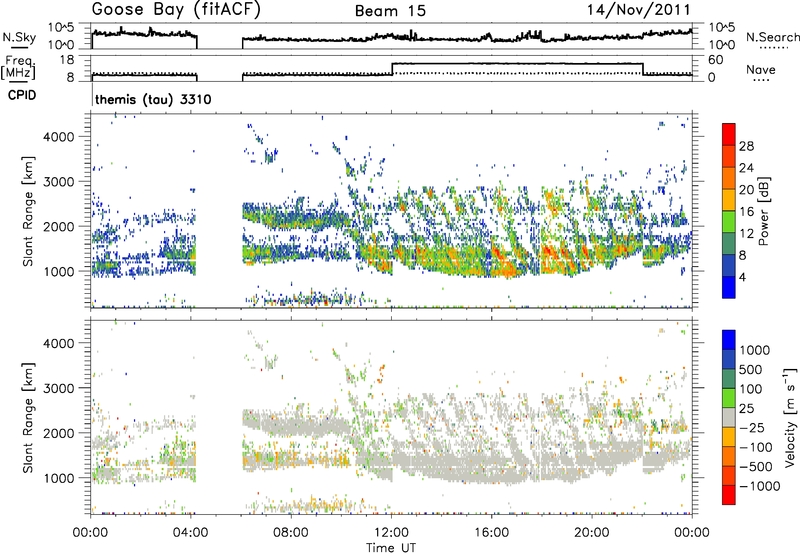Viewport: 800px width, 554px height.
Task: Click the "Goose Bay (fitACF)" plot title
Action: 176,9
